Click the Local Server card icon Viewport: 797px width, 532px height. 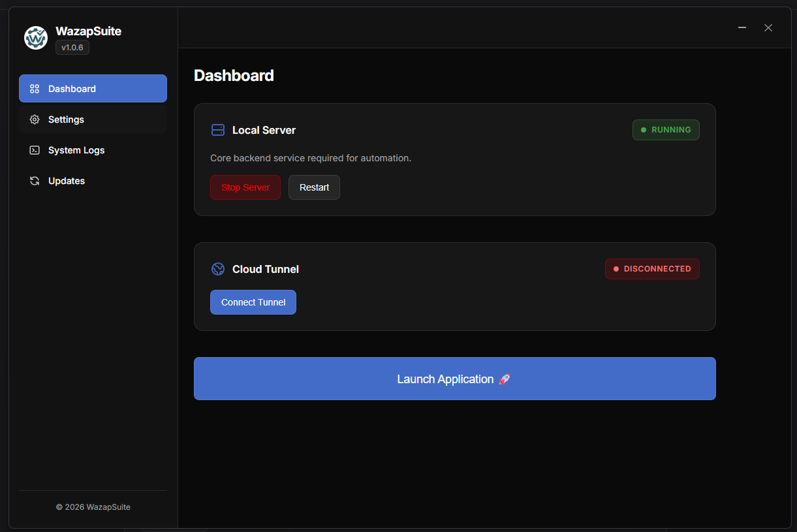pyautogui.click(x=217, y=129)
